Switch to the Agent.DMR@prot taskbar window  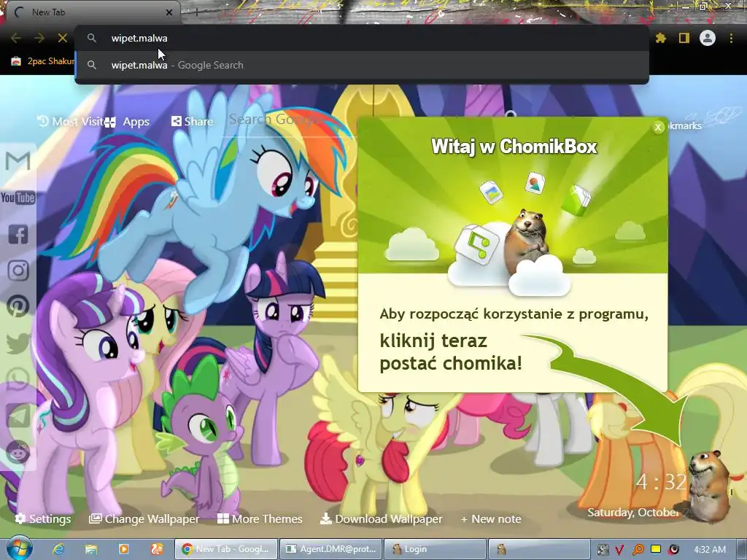tap(330, 549)
